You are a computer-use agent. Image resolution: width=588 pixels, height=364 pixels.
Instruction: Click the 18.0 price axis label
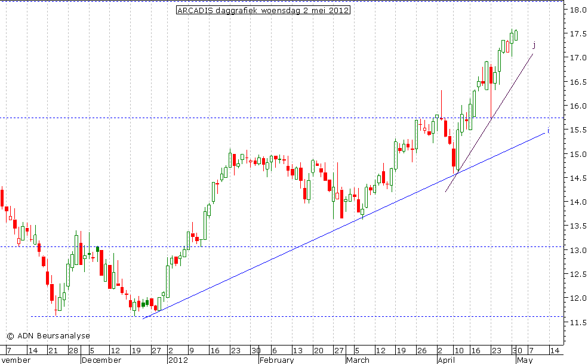[x=578, y=10]
